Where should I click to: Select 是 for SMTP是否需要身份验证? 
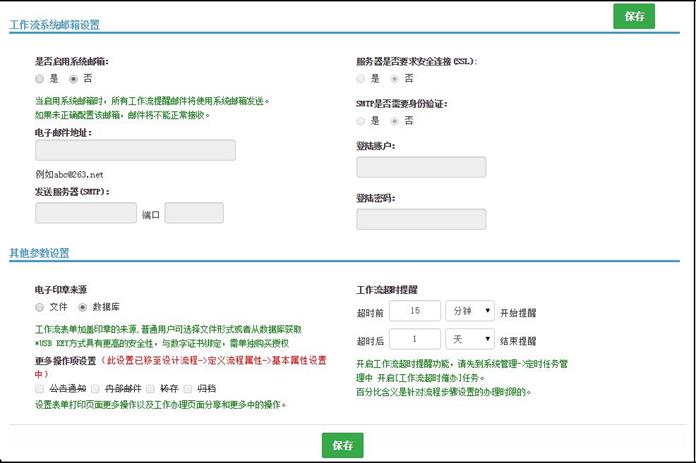pos(360,121)
